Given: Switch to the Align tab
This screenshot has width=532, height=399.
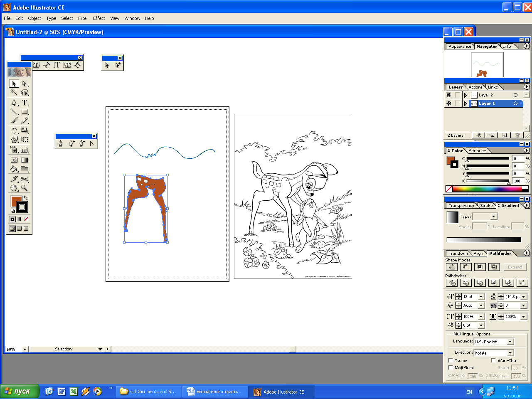Looking at the screenshot, I should point(478,253).
